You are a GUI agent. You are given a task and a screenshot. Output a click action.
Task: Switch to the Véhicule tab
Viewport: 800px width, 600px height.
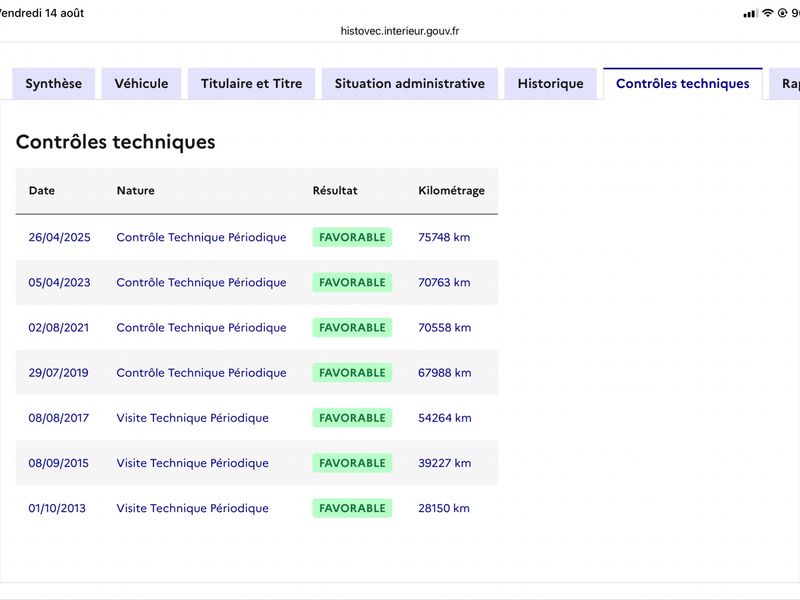coord(141,84)
